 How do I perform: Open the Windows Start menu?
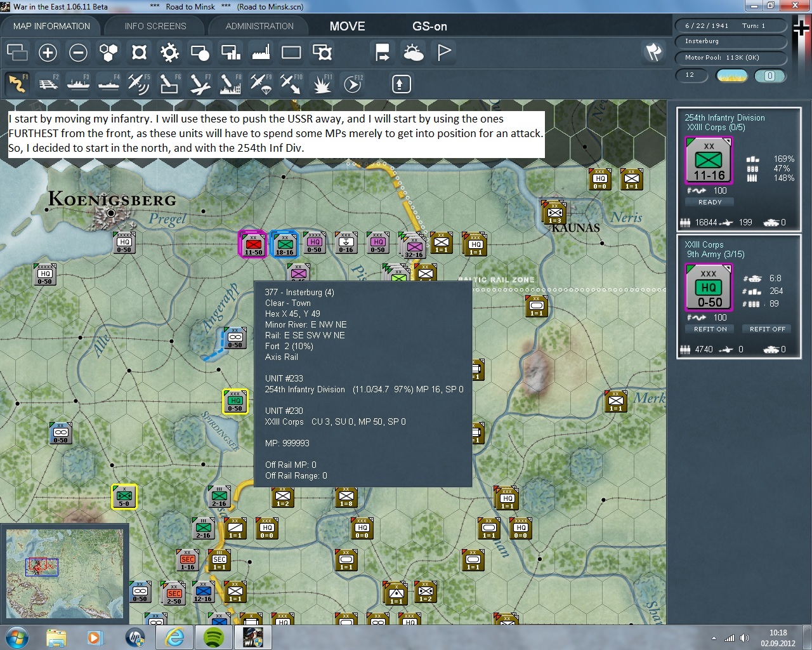(x=16, y=637)
